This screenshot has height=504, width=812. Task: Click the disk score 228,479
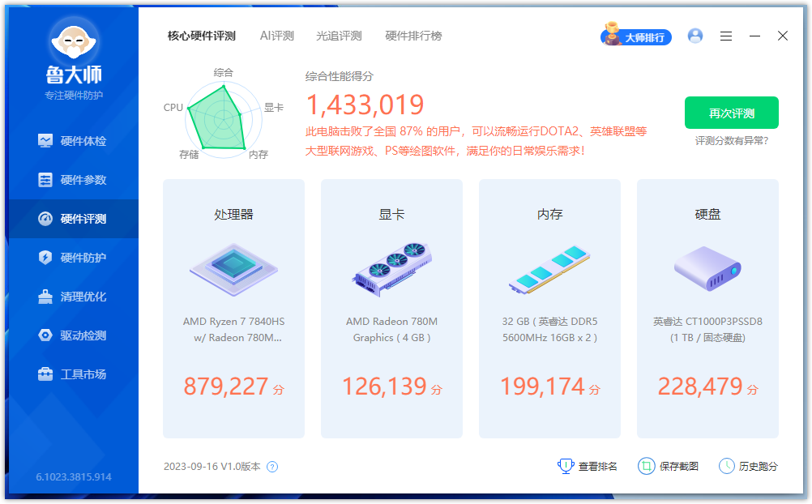pyautogui.click(x=700, y=387)
